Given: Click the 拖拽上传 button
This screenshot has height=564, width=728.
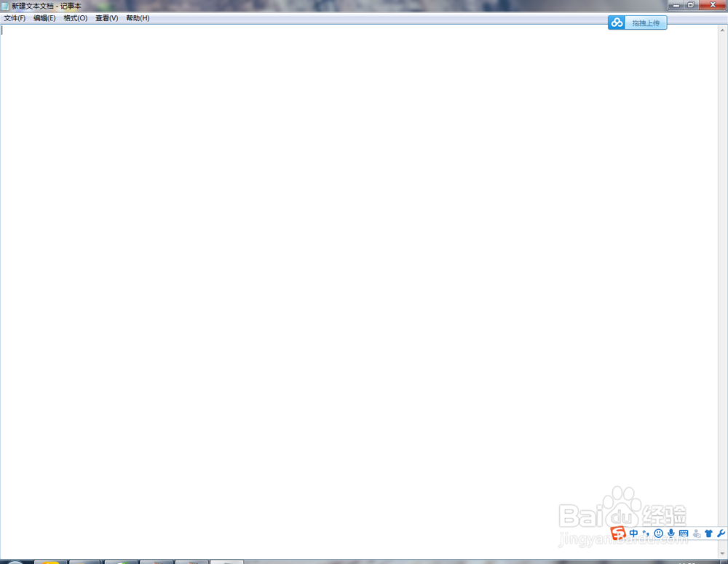Looking at the screenshot, I should [646, 23].
